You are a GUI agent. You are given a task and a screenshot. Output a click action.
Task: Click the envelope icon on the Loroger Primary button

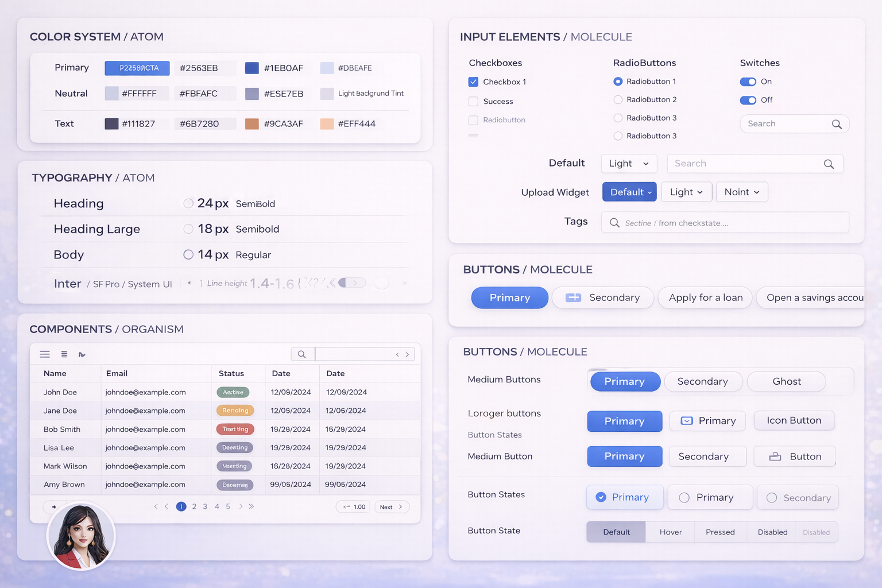[x=687, y=421]
